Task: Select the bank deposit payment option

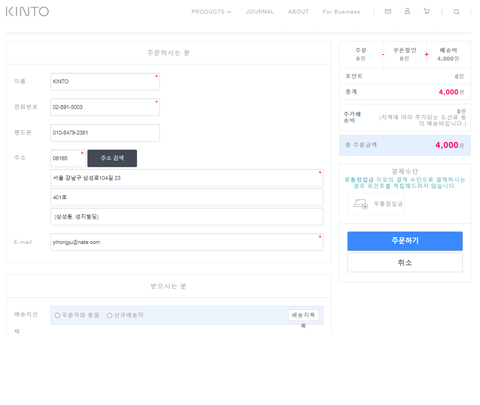Action: [x=376, y=204]
